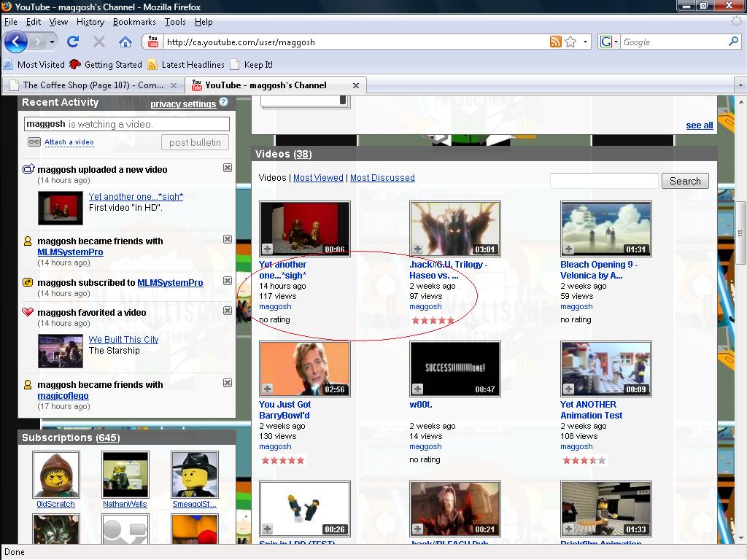The height and width of the screenshot is (560, 747).
Task: Click the Stop loading button
Action: (99, 42)
